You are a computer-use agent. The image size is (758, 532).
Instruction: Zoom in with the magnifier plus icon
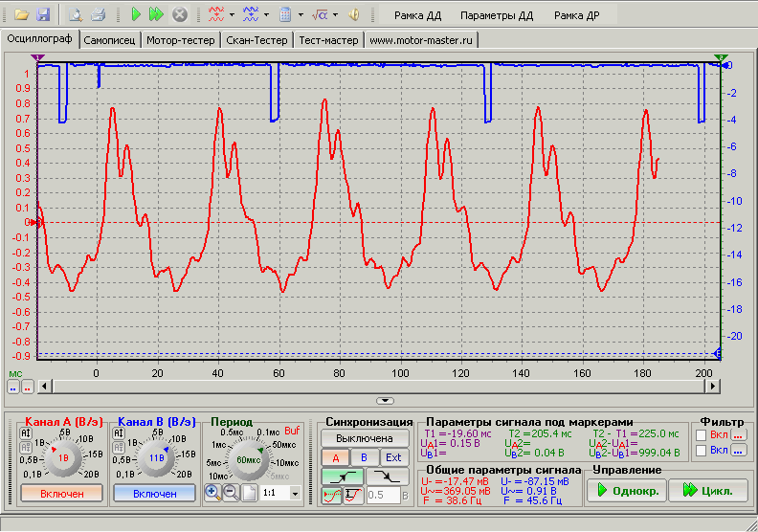213,491
